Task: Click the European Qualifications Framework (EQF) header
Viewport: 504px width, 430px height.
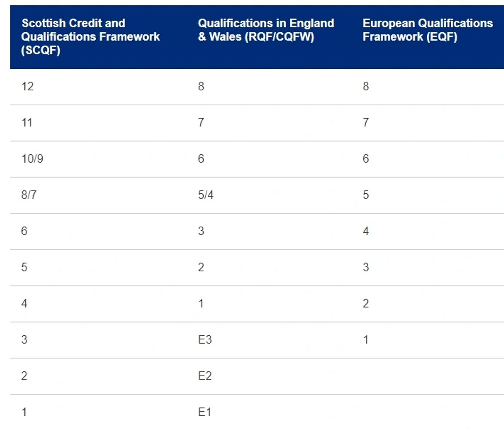Action: click(428, 30)
